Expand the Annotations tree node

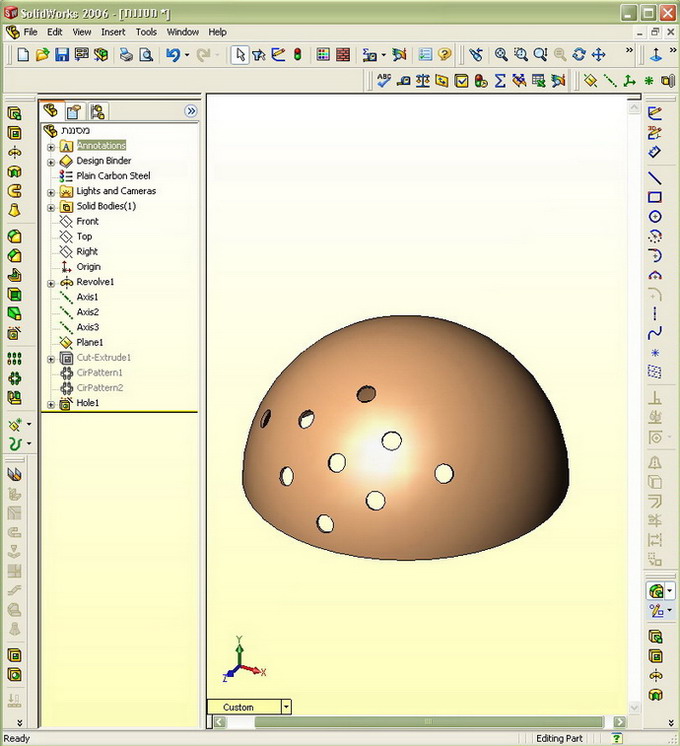[51, 146]
